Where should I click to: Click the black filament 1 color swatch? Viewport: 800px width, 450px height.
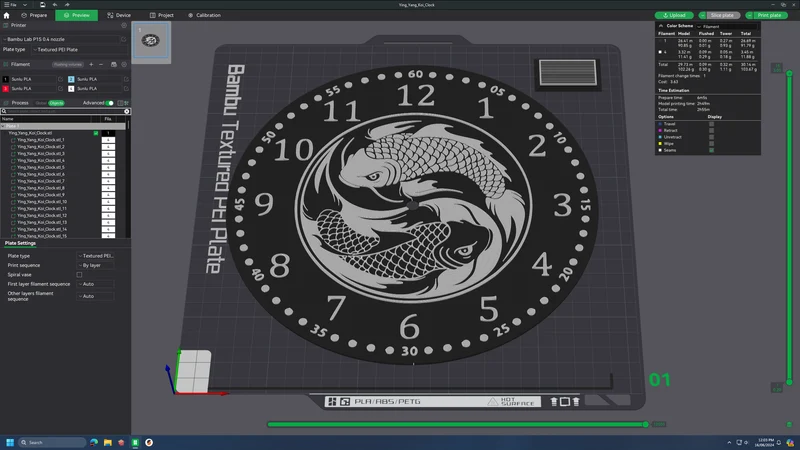(6, 79)
